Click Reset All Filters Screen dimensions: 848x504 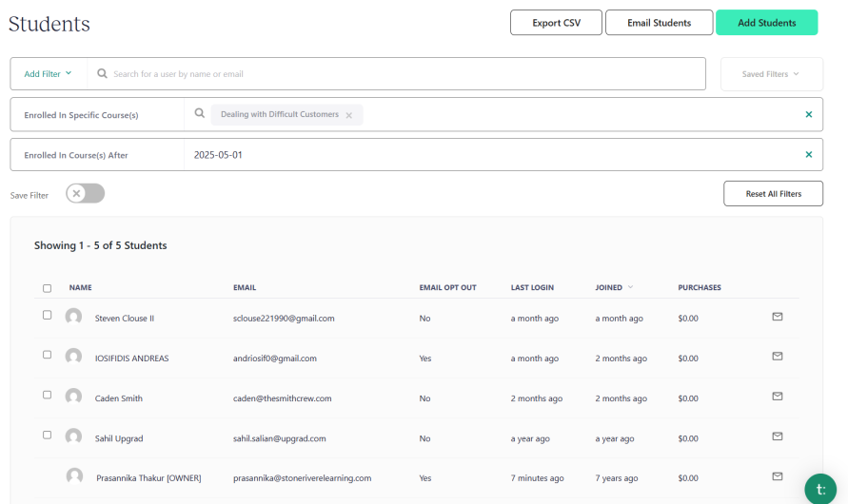click(x=773, y=193)
